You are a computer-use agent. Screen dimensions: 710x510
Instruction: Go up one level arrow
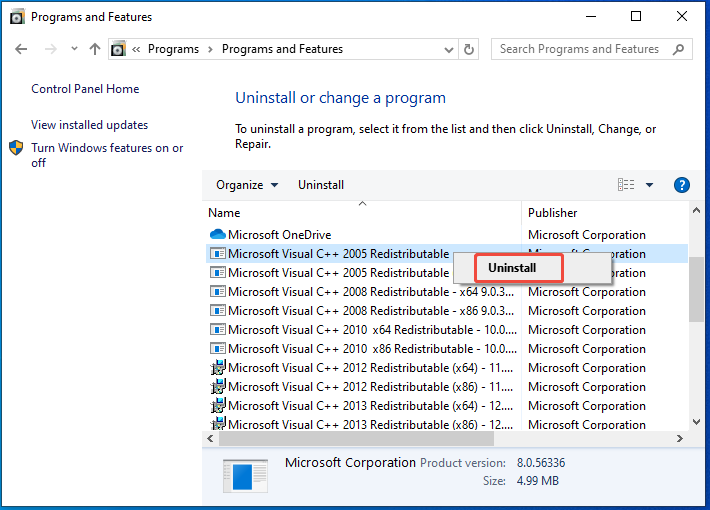click(95, 49)
